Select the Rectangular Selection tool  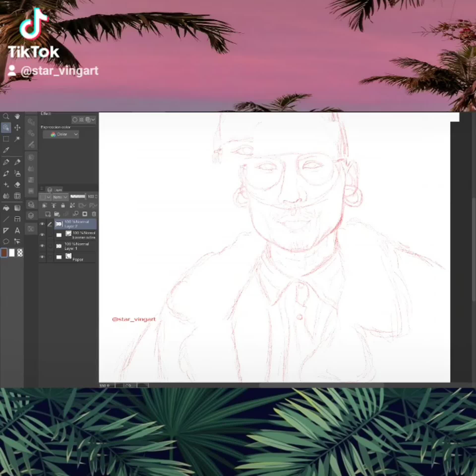(6, 139)
